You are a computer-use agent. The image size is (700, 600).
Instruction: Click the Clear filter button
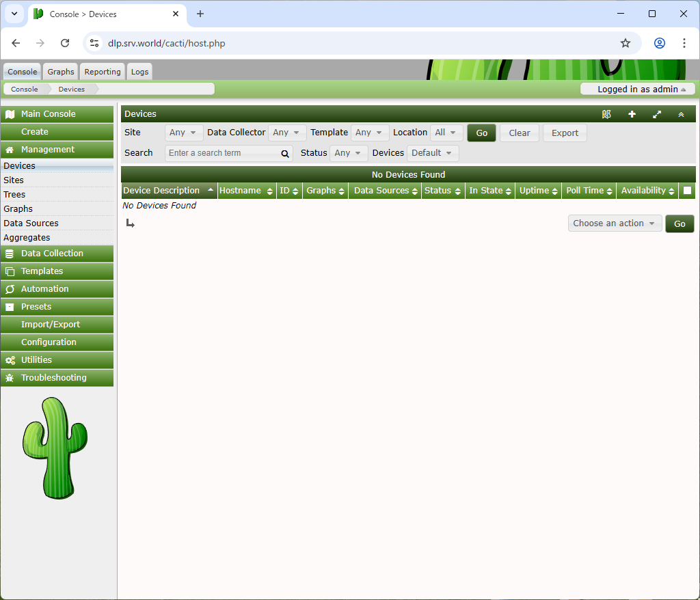(x=519, y=133)
